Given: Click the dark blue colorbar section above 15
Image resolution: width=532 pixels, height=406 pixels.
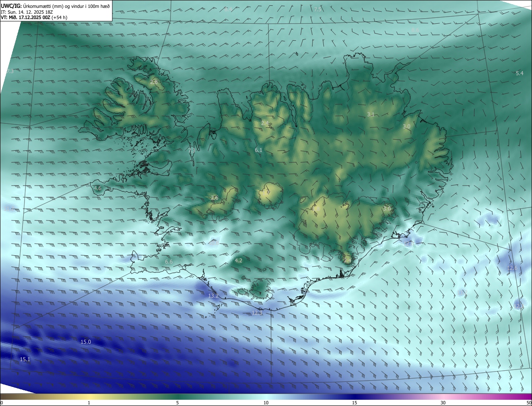Looking at the screenshot, I should tap(355, 396).
